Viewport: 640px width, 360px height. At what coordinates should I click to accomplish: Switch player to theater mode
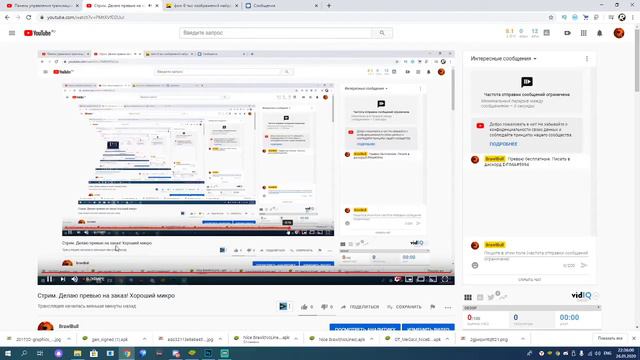(421, 279)
